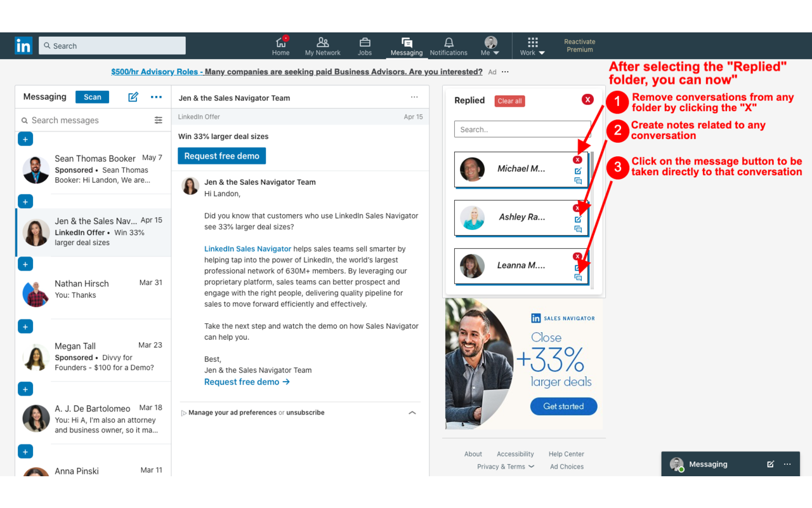Click the Search messages field
The image size is (812, 508).
[86, 120]
